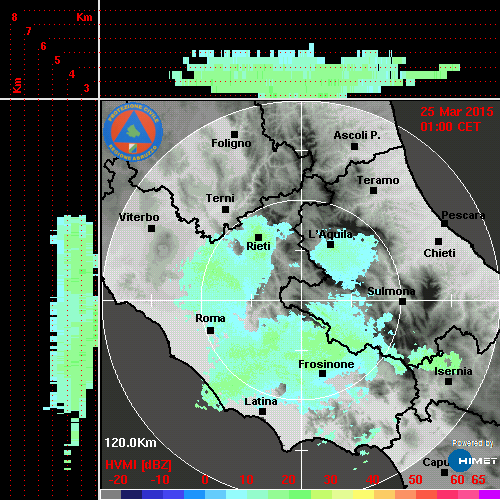The height and width of the screenshot is (500, 500).
Task: Click the HIMET logo
Action: click(x=472, y=460)
